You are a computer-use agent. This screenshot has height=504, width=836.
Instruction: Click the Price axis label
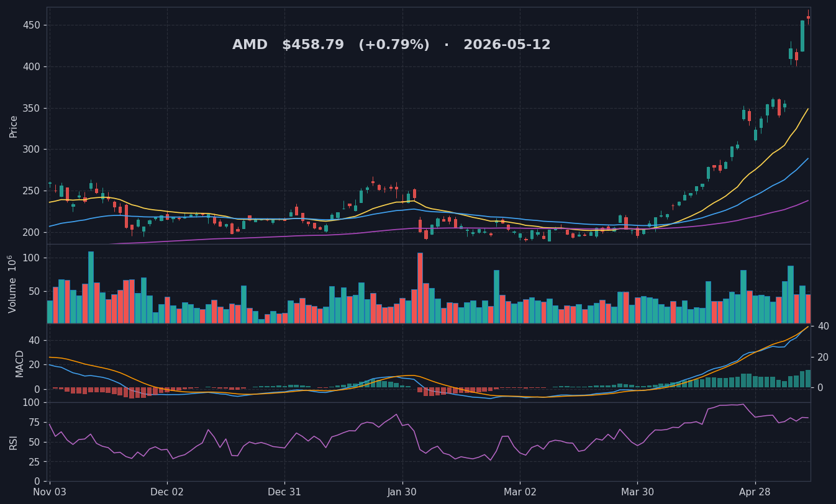pyautogui.click(x=14, y=126)
